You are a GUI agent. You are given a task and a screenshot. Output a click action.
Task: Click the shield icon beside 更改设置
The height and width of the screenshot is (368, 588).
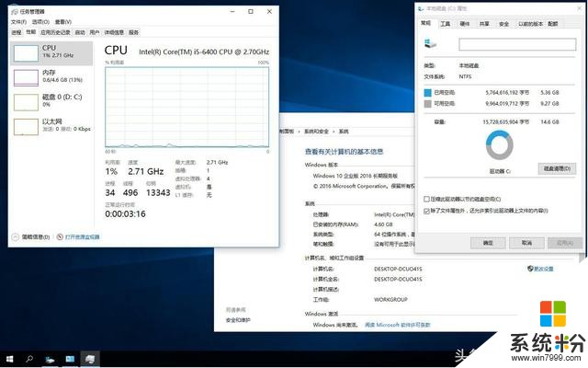coord(530,269)
